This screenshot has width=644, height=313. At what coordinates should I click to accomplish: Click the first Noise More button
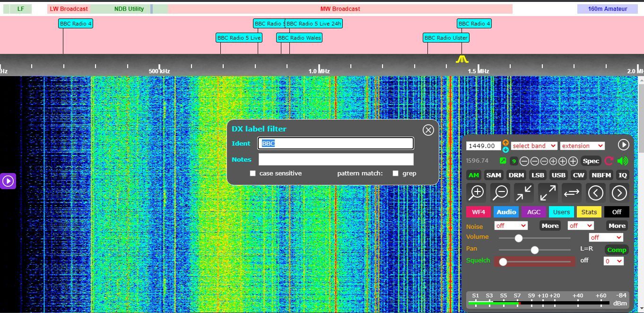point(550,226)
